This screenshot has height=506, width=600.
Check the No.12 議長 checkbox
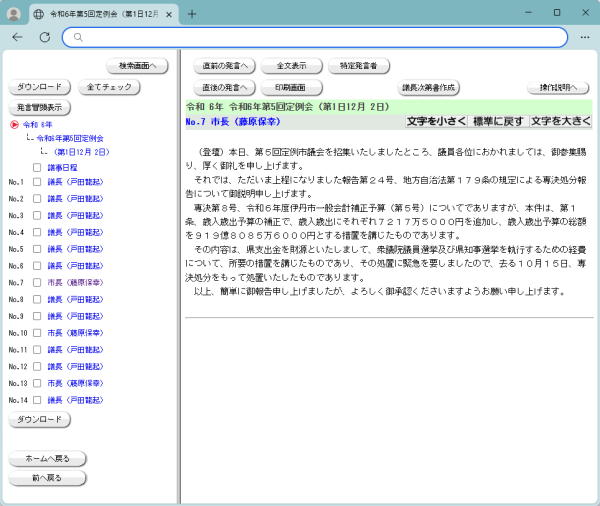(37, 367)
